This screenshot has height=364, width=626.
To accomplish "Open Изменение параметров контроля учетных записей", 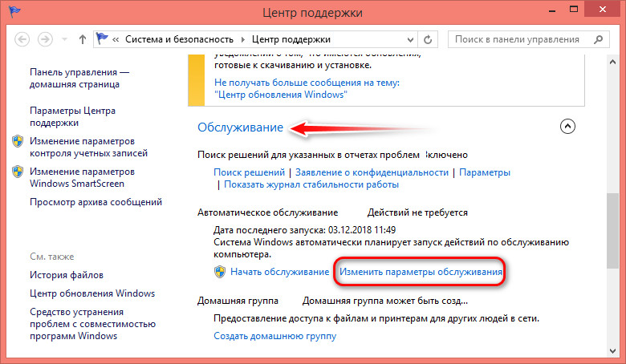I will [88, 147].
